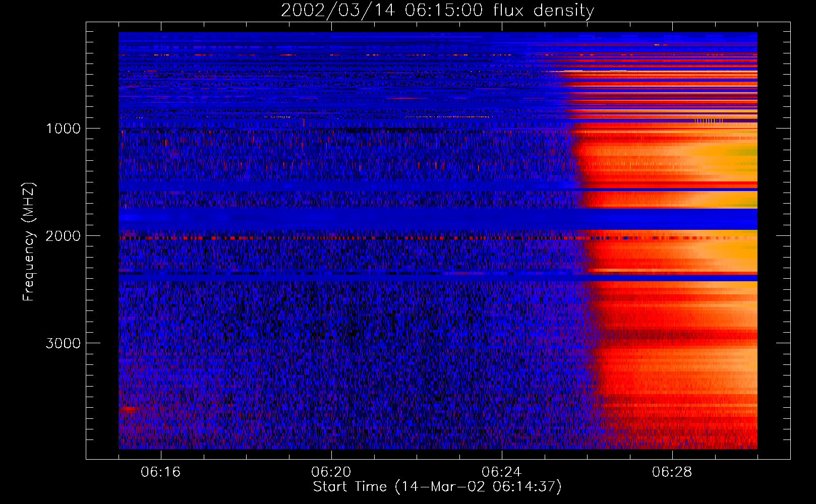Click the 'Frequency (MHZ)' axis label
816x504 pixels.
(x=29, y=242)
